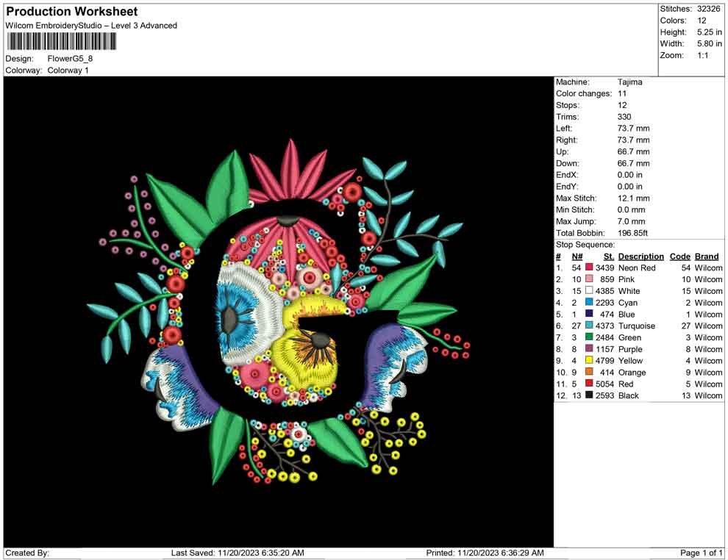The height and width of the screenshot is (560, 728).
Task: Click the EndX value '0.00 in'
Action: click(630, 175)
